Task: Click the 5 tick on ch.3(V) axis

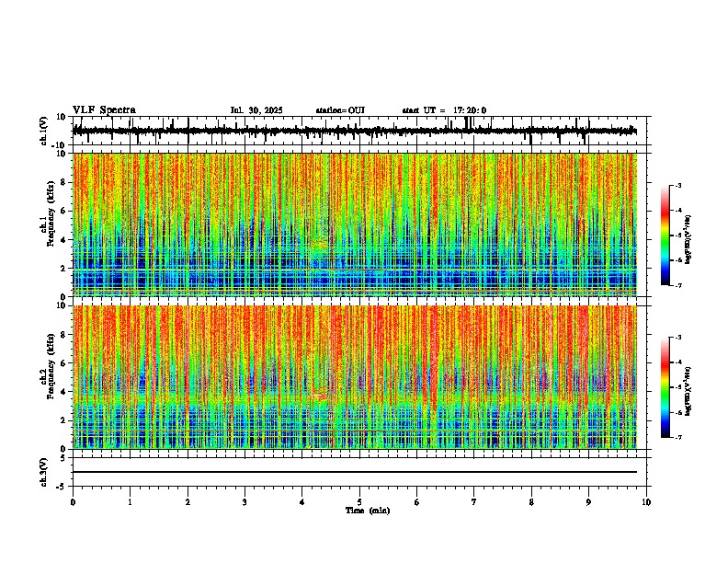Action: 63,457
